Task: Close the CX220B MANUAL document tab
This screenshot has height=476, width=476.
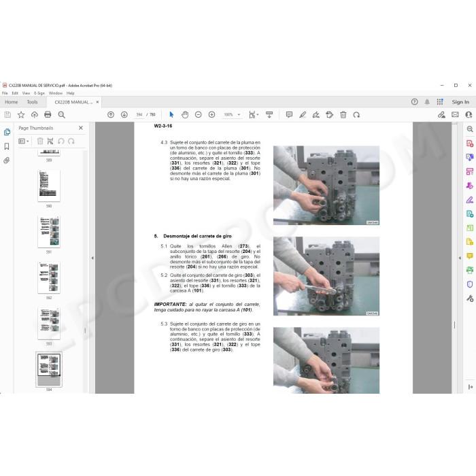Action: coord(97,102)
